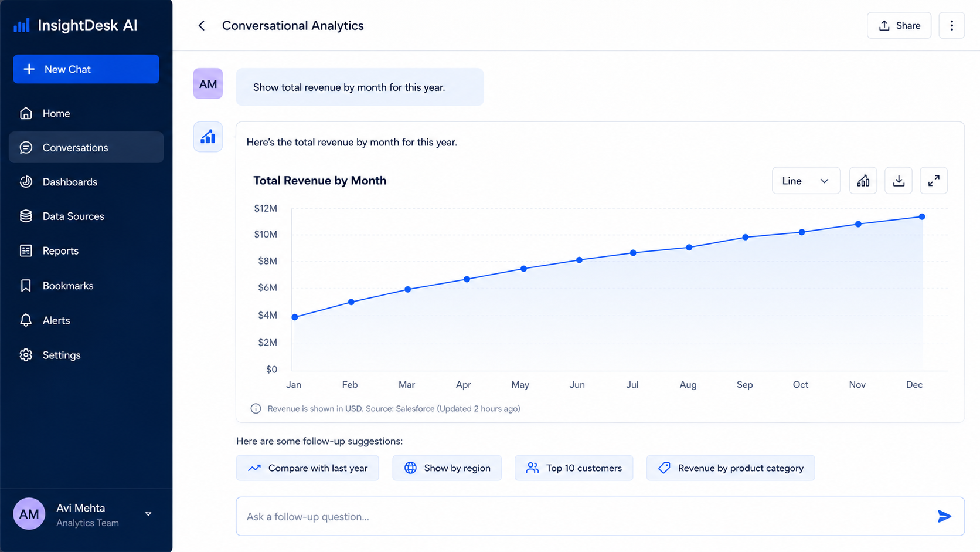Open the Dashboards page

pos(86,182)
